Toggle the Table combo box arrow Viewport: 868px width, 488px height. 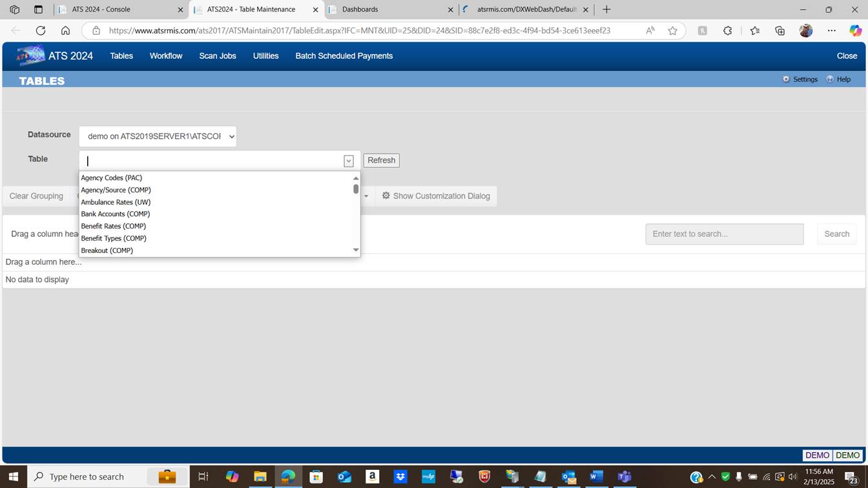[x=348, y=161]
